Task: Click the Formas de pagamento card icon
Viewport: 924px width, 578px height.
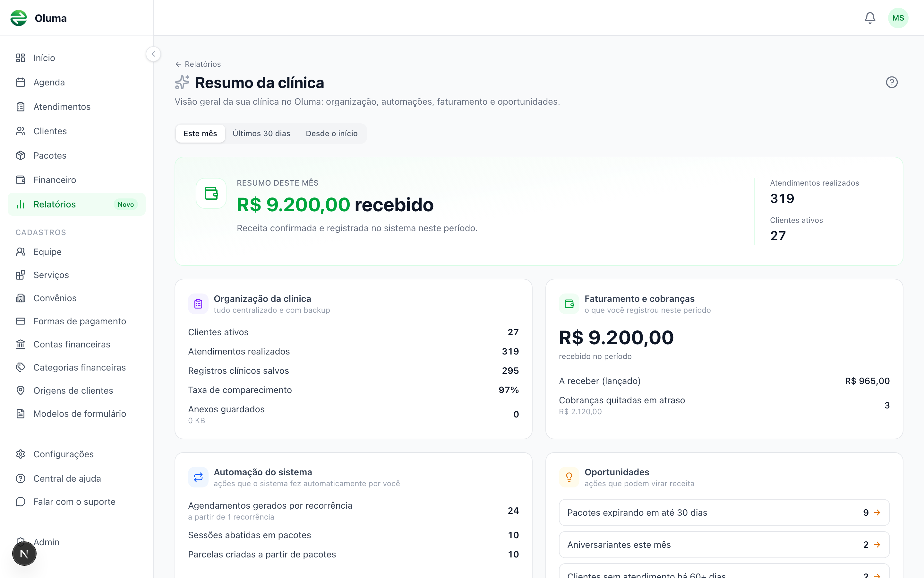Action: click(x=21, y=321)
